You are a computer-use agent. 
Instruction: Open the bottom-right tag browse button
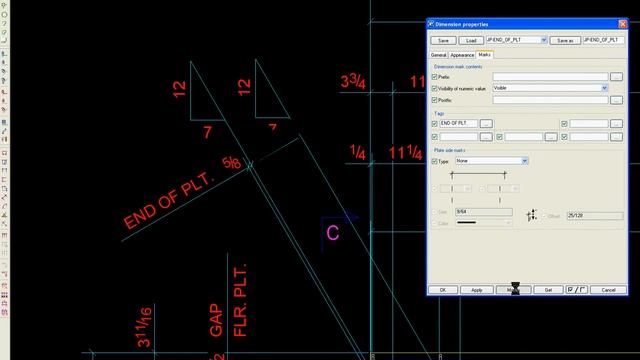[x=616, y=137]
